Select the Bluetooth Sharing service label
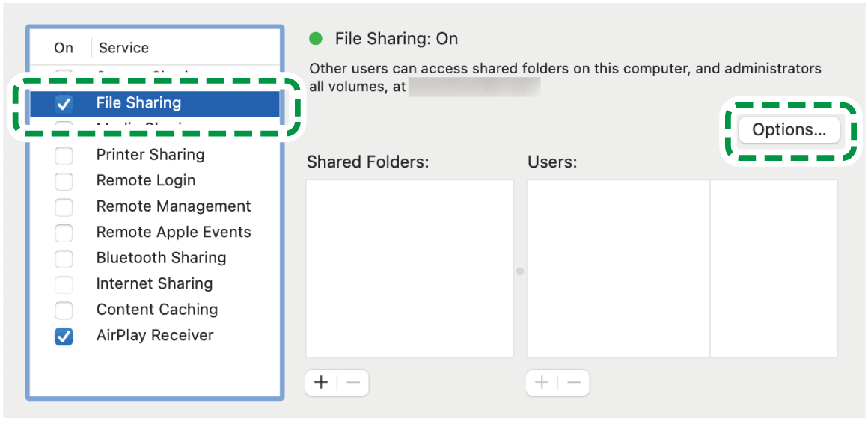Screen dimensions: 868x421 [x=161, y=258]
